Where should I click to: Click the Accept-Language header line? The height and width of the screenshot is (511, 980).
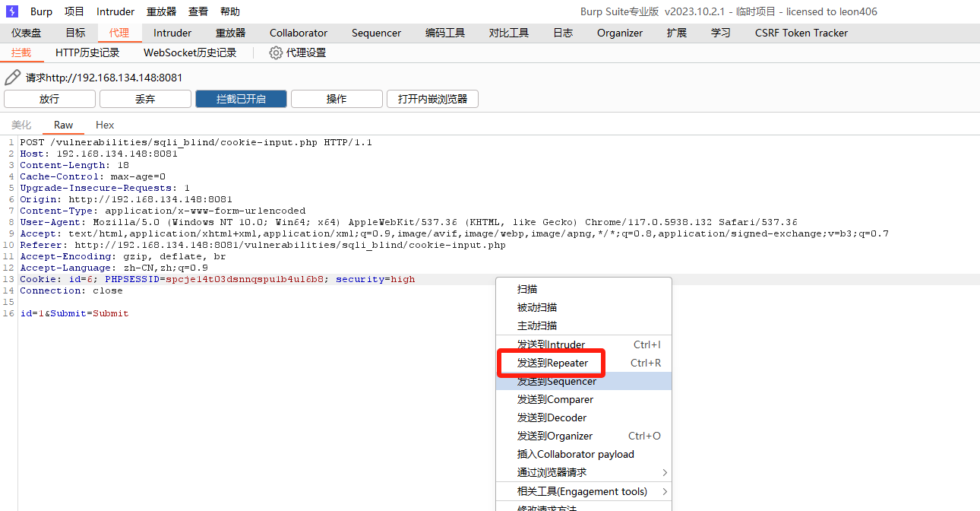(114, 268)
